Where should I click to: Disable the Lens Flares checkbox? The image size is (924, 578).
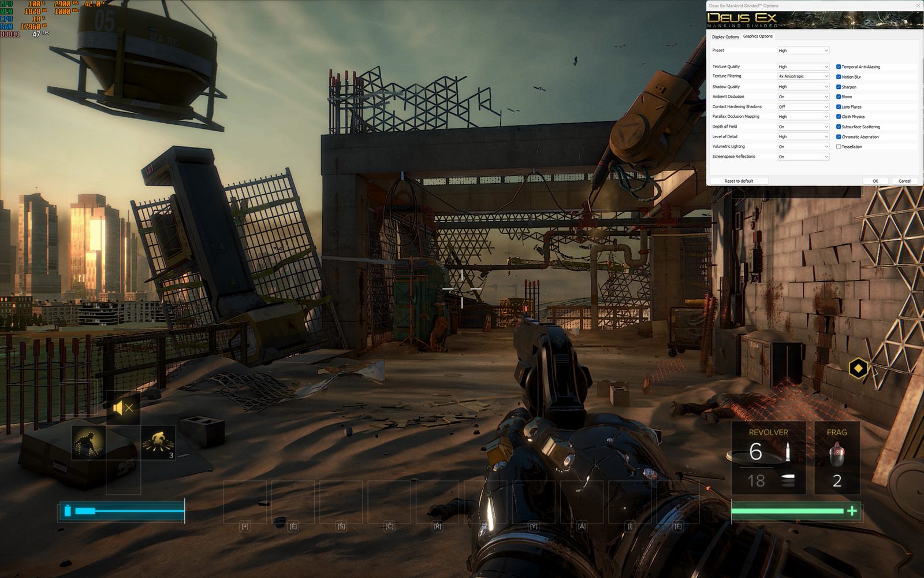pos(839,107)
